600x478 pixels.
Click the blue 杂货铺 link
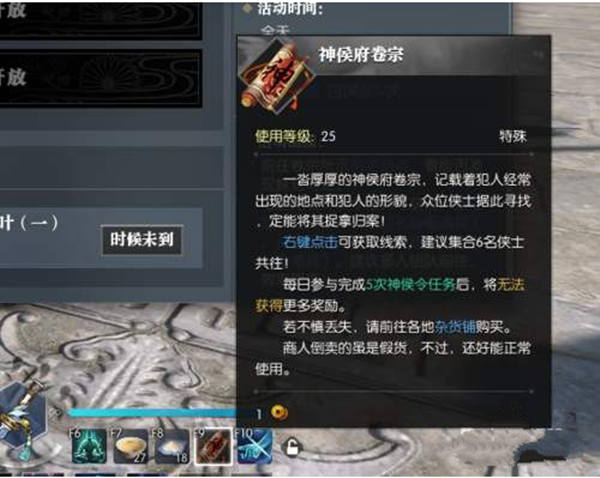455,327
